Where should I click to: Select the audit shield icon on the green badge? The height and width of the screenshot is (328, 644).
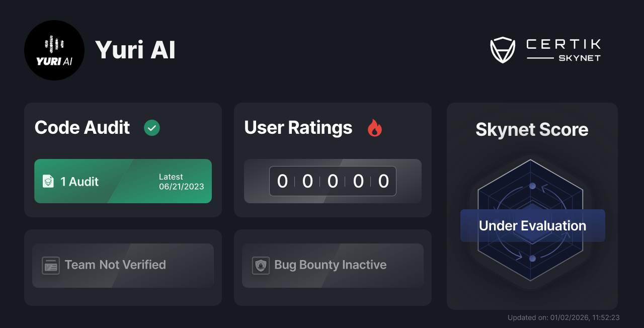pos(48,181)
